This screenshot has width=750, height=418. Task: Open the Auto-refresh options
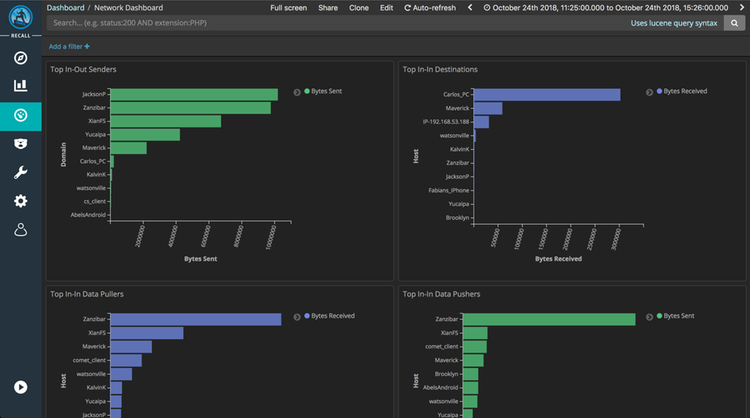pyautogui.click(x=430, y=7)
